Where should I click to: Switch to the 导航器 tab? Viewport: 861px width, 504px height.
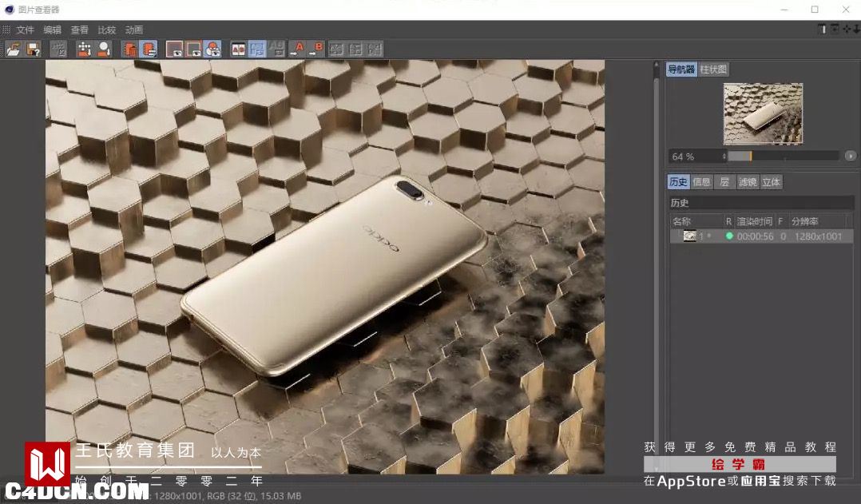(x=681, y=69)
